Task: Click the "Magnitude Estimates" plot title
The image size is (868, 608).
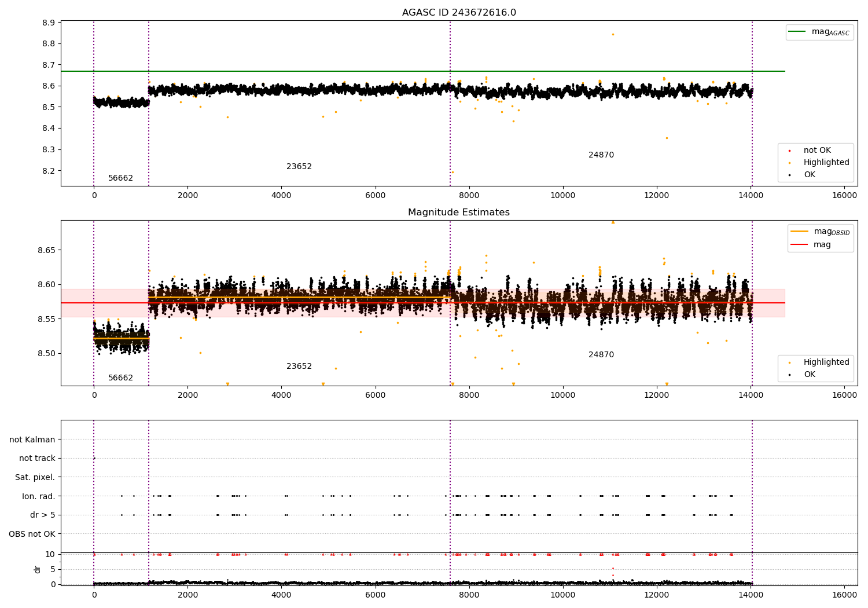Action: click(x=459, y=213)
